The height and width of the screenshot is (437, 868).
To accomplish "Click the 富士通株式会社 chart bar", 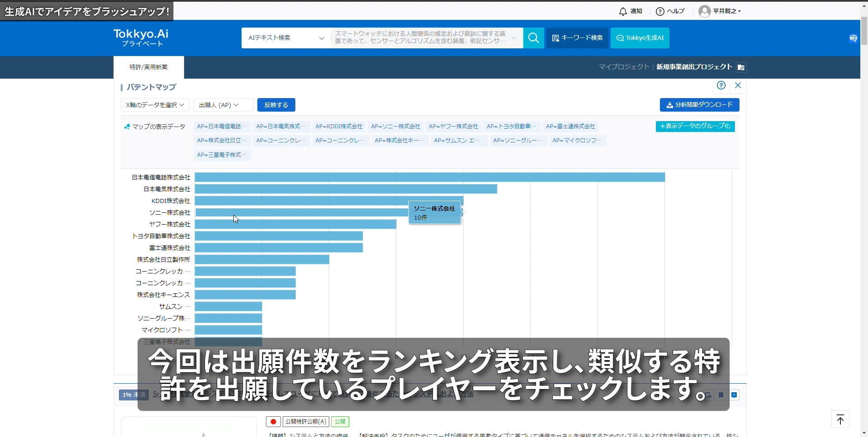I will coord(279,248).
